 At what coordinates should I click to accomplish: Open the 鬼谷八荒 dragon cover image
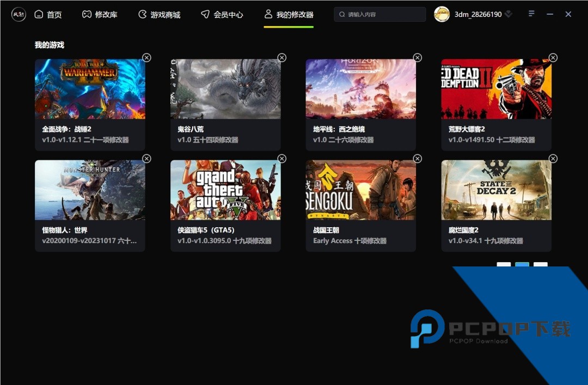225,89
